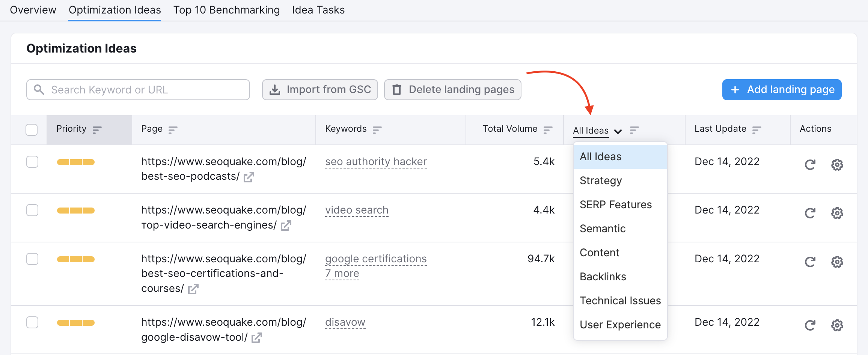Screen dimensions: 868x355
Task: Tick checkbox for google-disavow-tool row
Action: (32, 322)
